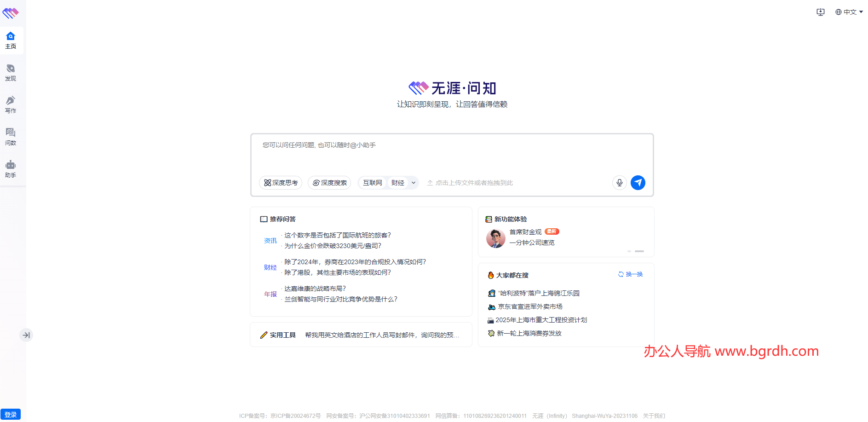Image resolution: width=868 pixels, height=422 pixels.
Task: Toggle the 互联网 internet search option
Action: tap(372, 183)
